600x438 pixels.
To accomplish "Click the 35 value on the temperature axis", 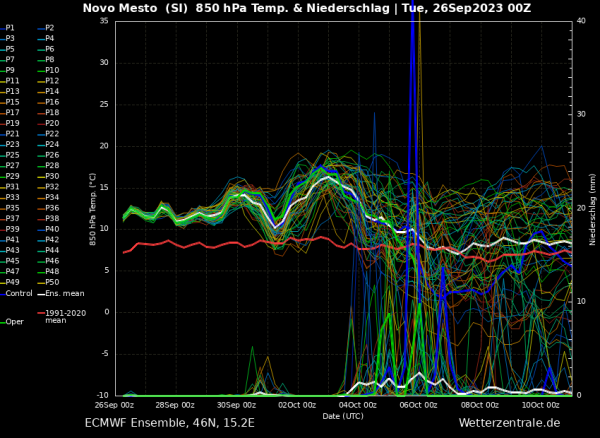I will point(104,21).
